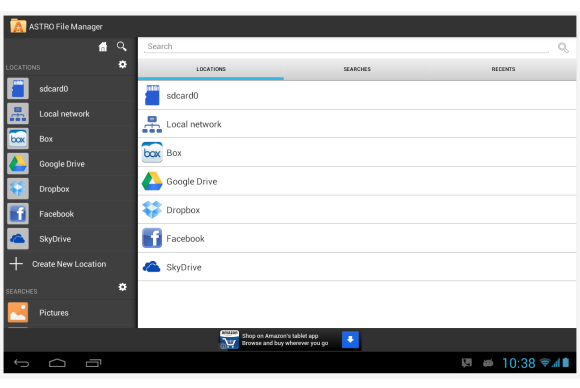The height and width of the screenshot is (388, 580).
Task: Choose sdcard0 label in sidebar
Action: tap(54, 89)
